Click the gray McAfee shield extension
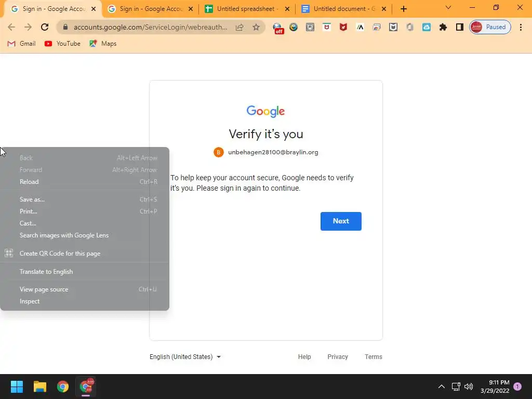Screen dimensions: 532x399 pos(310,27)
